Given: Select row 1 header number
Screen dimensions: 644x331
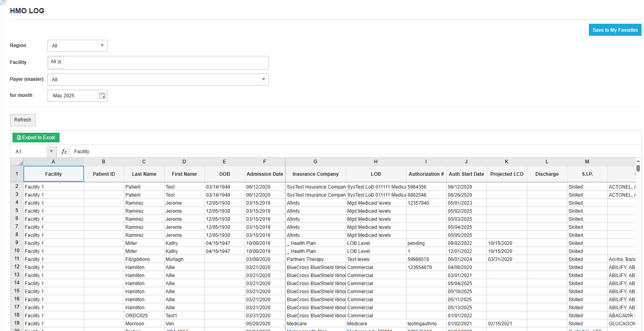Looking at the screenshot, I should [17, 174].
